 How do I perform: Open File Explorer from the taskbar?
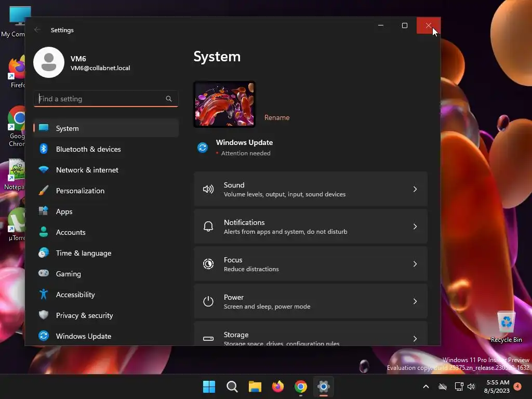[x=255, y=387]
